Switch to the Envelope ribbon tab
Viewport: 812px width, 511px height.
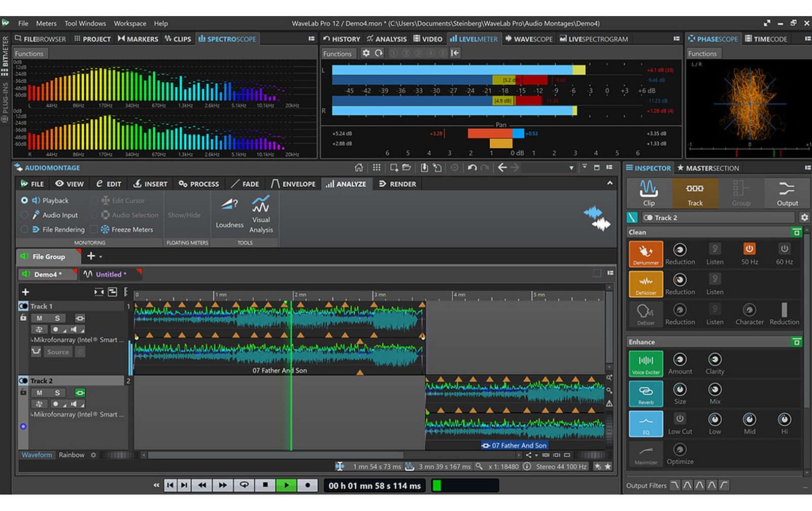294,184
